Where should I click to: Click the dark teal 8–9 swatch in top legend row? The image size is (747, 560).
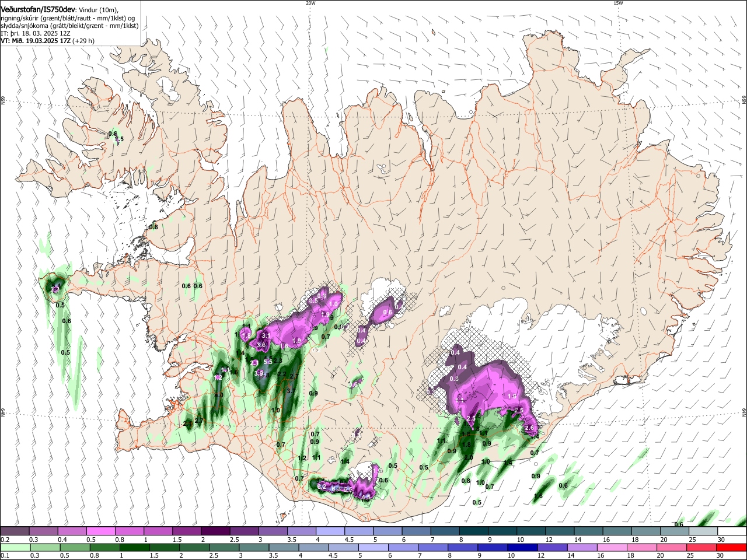[x=474, y=531]
